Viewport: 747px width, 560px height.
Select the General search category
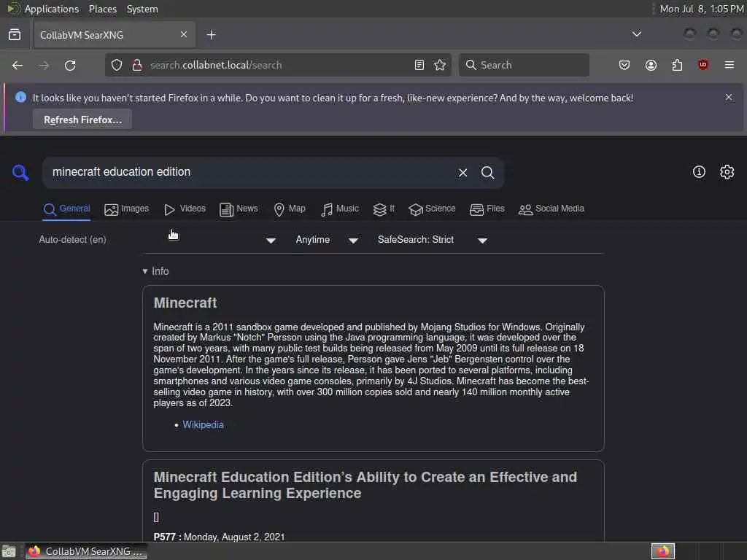click(66, 209)
